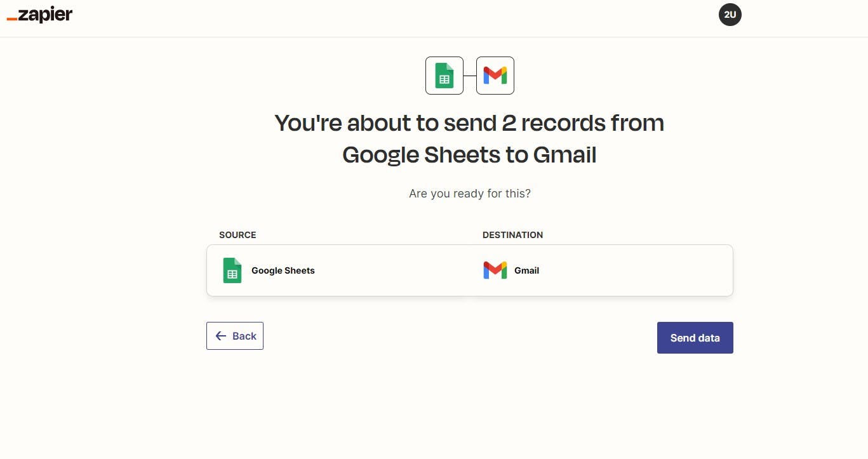
Task: Click the heading line "Google Sheets to Gmail"
Action: (469, 154)
